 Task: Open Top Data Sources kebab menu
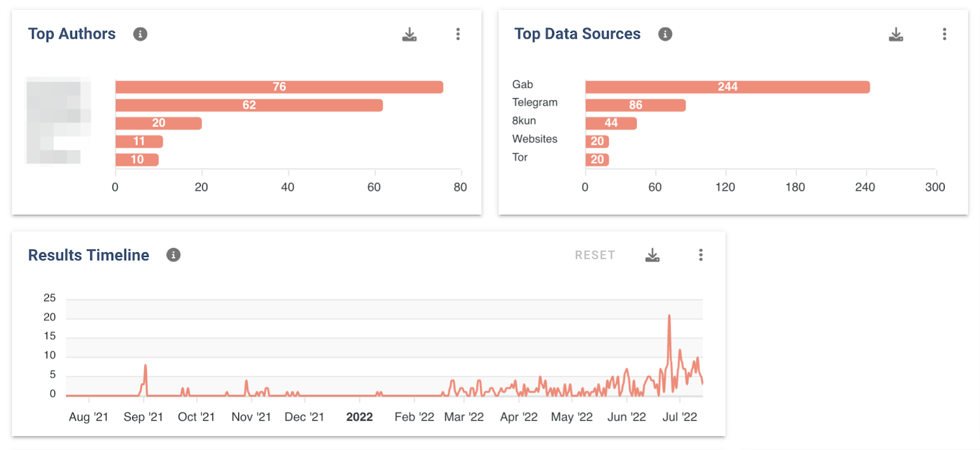944,34
